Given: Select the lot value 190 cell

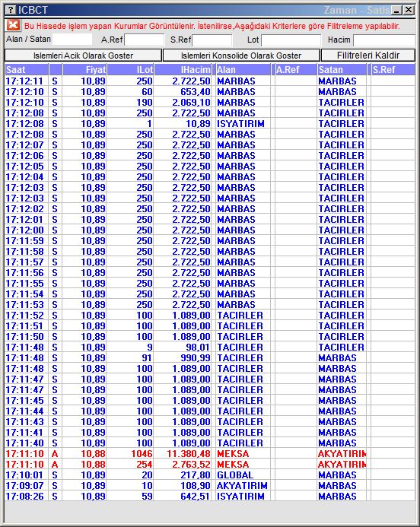Looking at the screenshot, I should [x=130, y=103].
